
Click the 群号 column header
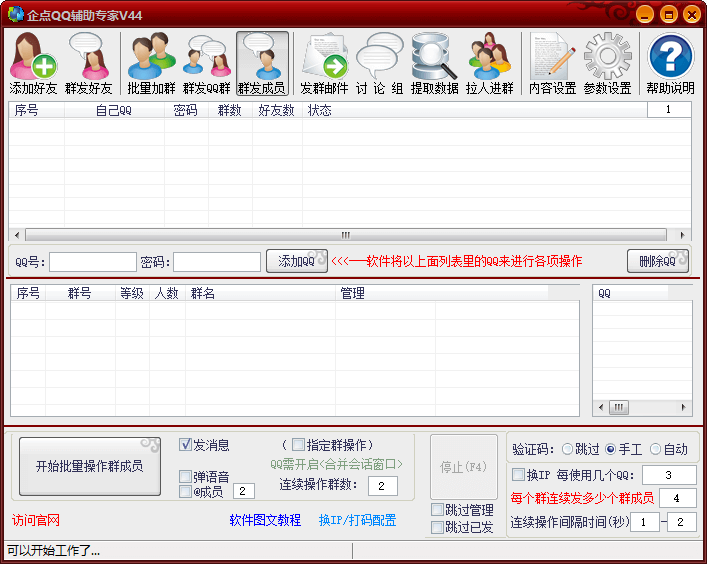click(80, 293)
